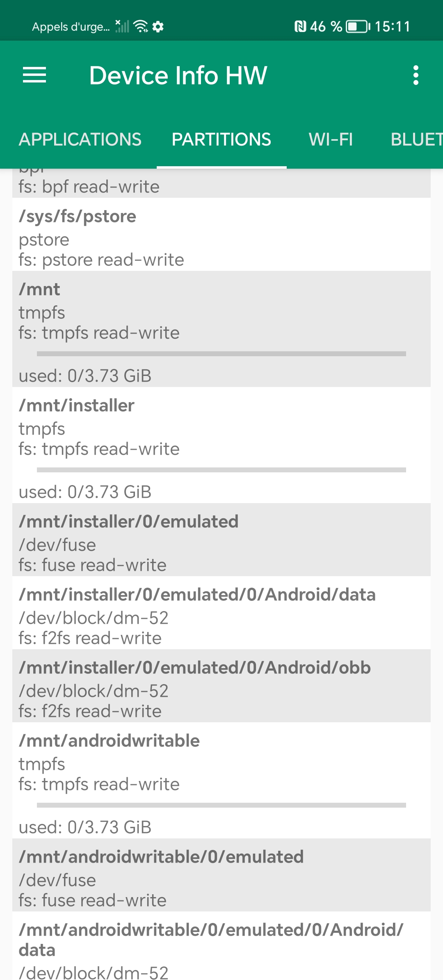Tap the Wi-Fi status bar icon

point(141,26)
